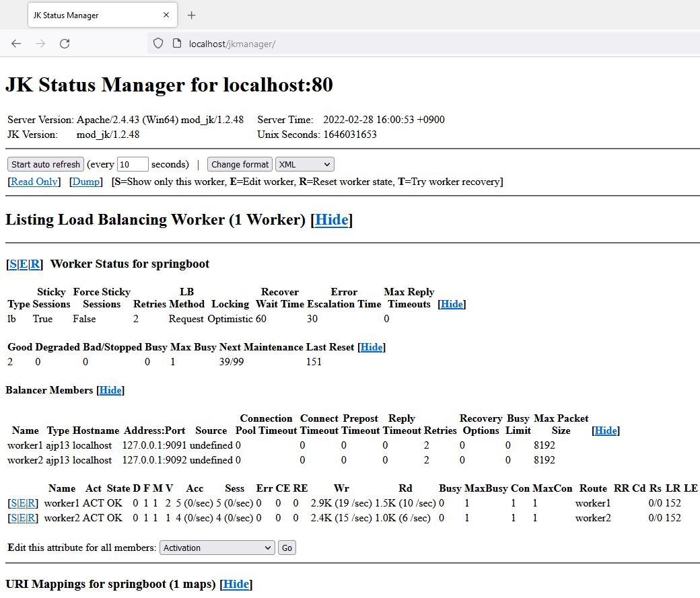Open the Dump link
The height and width of the screenshot is (598, 700).
pos(85,182)
